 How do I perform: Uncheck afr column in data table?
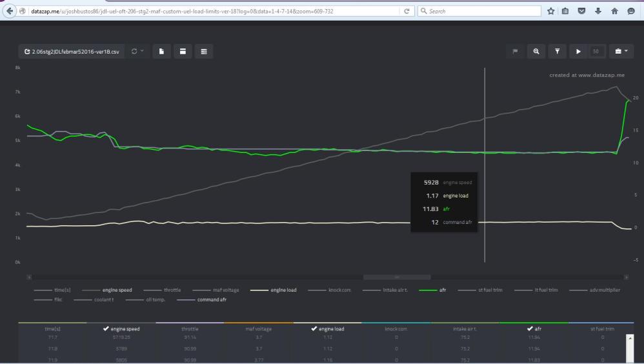pyautogui.click(x=533, y=329)
